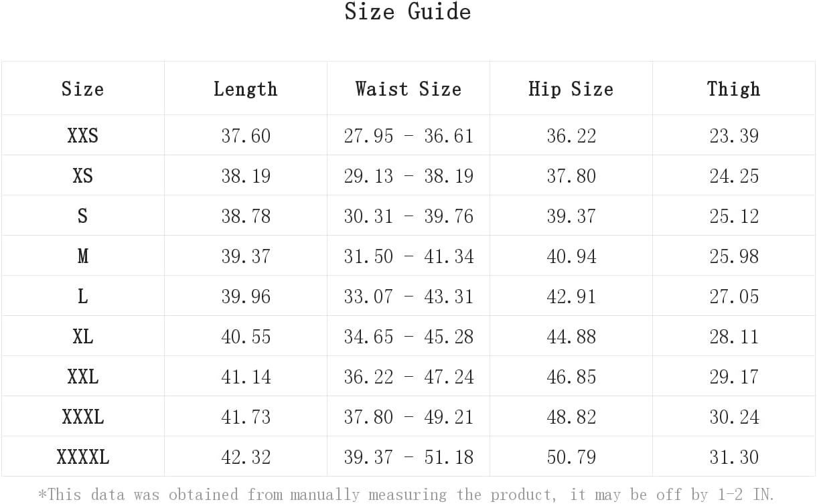Image resolution: width=817 pixels, height=504 pixels.
Task: Click the 37.60 length value for XXS
Action: (x=246, y=136)
